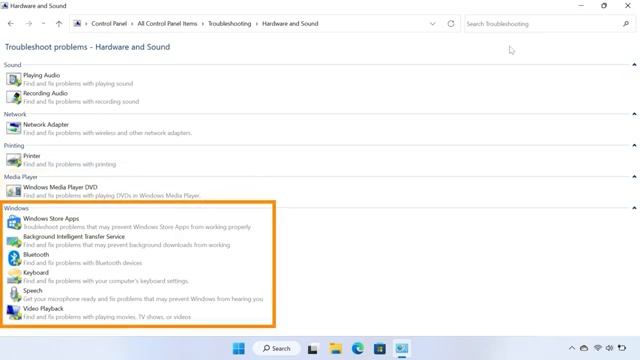Image resolution: width=640 pixels, height=360 pixels.
Task: Click the search magnifier icon
Action: tap(626, 24)
